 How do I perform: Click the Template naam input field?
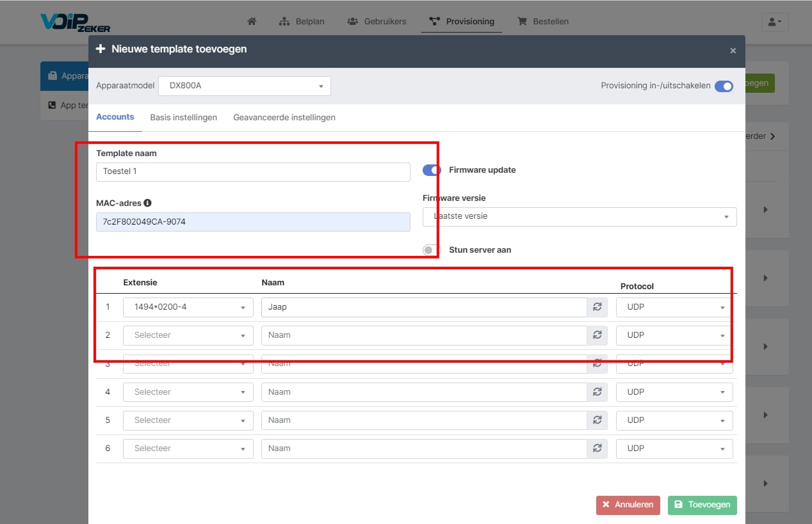[253, 172]
